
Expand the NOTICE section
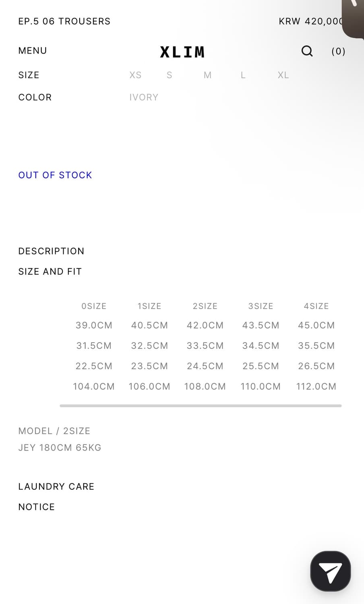(36, 507)
